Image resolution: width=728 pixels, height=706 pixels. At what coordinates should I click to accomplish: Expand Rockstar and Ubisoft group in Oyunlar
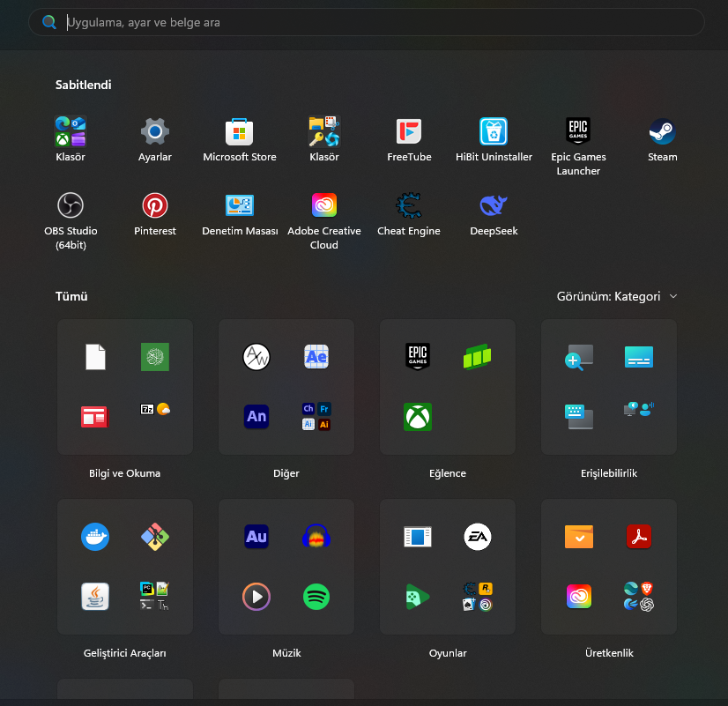point(478,597)
